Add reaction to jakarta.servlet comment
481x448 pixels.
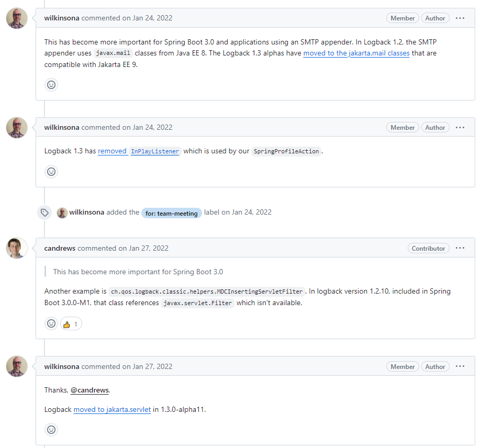pos(51,430)
